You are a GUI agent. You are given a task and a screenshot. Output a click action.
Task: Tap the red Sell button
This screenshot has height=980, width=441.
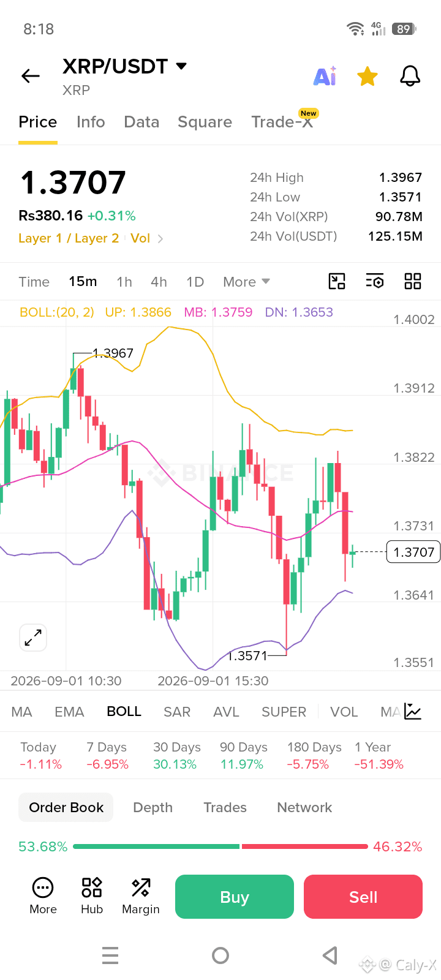pos(363,897)
